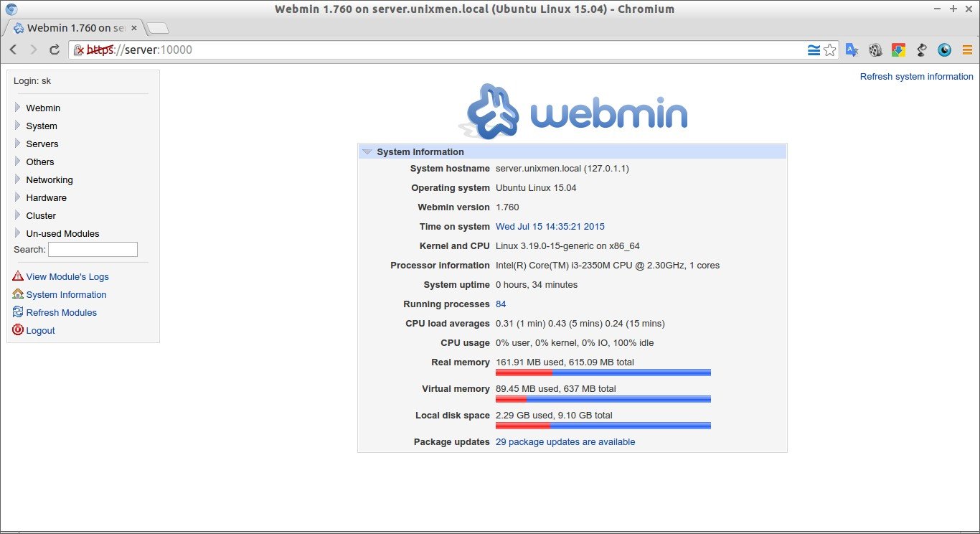The width and height of the screenshot is (980, 534).
Task: Click the Ubuntu Linux 15.04 value
Action: point(536,187)
